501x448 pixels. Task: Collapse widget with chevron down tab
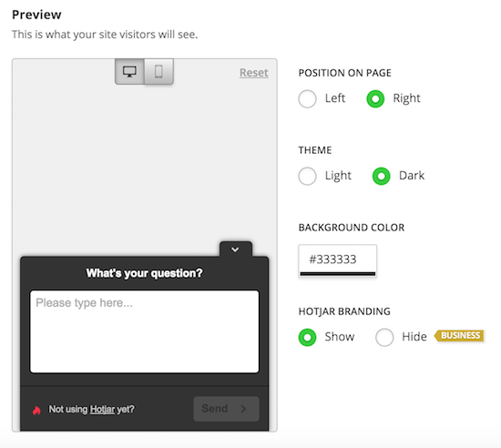click(236, 249)
